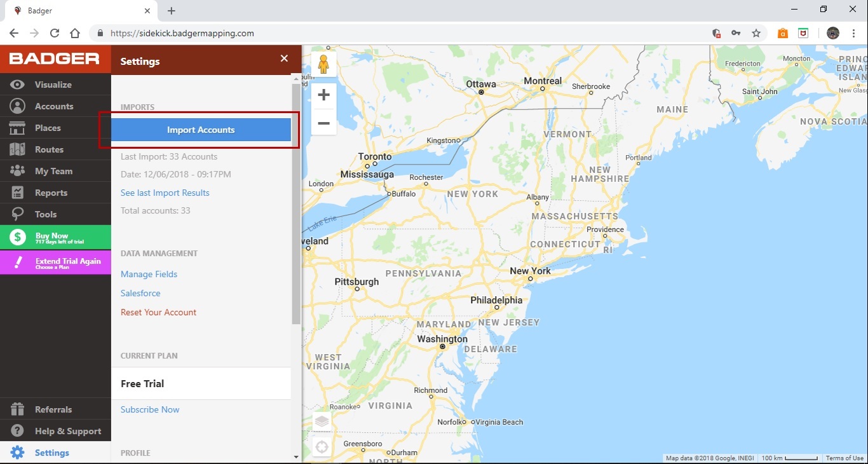Open Accounts person icon in sidebar

(17, 106)
